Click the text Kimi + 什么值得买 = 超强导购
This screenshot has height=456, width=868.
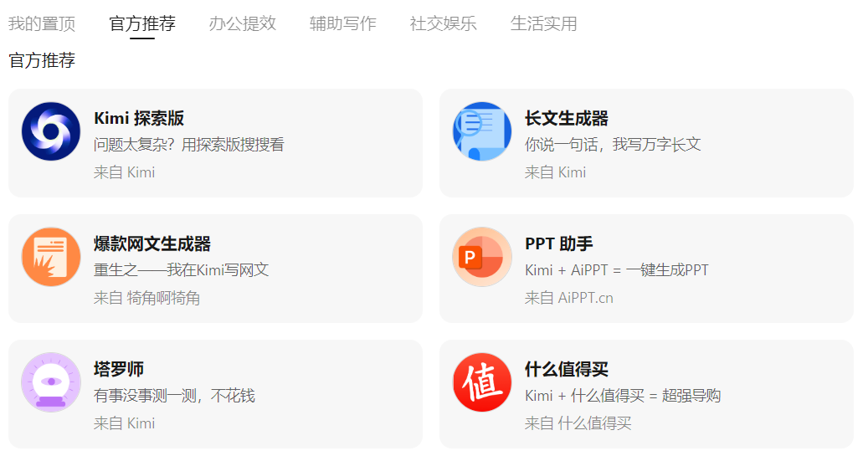pyautogui.click(x=623, y=396)
